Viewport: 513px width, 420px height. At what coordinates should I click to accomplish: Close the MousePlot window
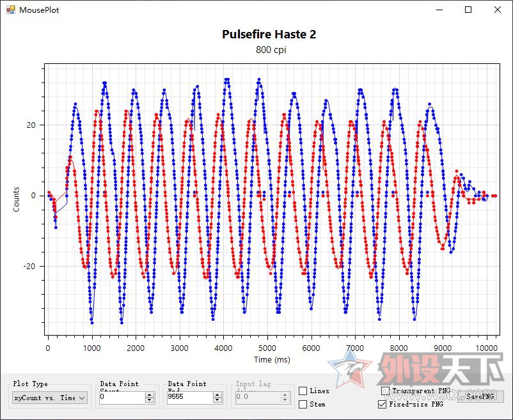pos(497,10)
